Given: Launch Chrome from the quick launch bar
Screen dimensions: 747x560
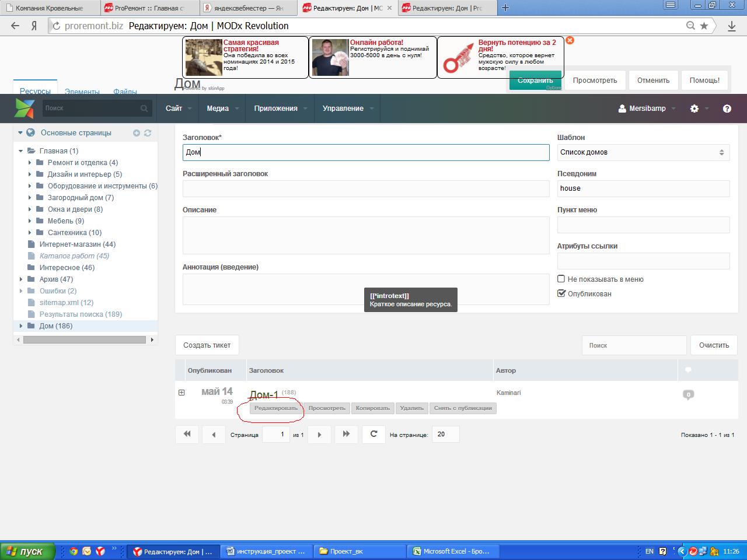Looking at the screenshot, I should point(74,551).
